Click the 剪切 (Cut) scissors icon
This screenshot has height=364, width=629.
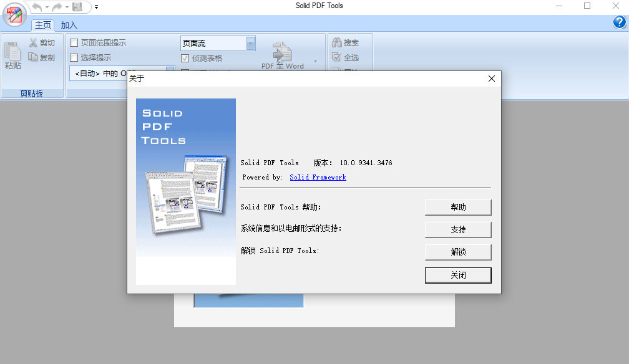point(33,42)
